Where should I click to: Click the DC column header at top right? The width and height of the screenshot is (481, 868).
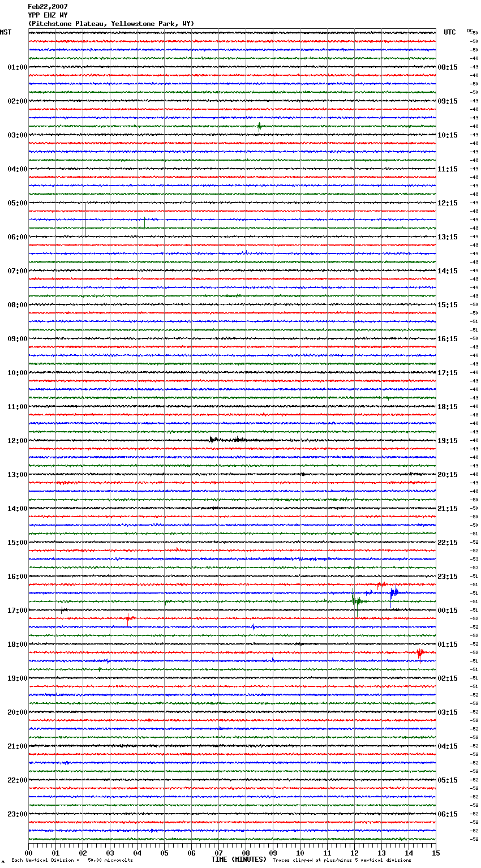click(470, 31)
